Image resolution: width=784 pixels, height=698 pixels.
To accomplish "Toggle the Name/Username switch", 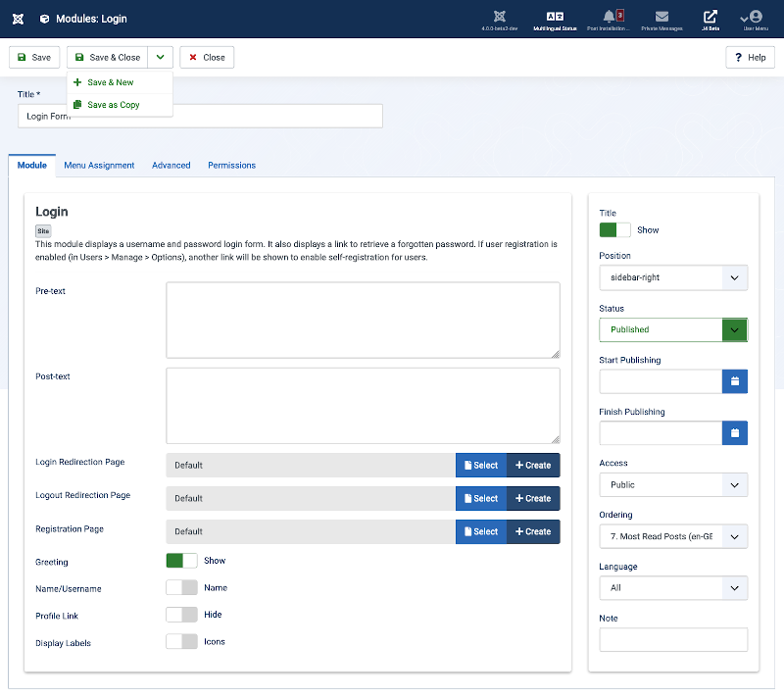I will click(181, 587).
